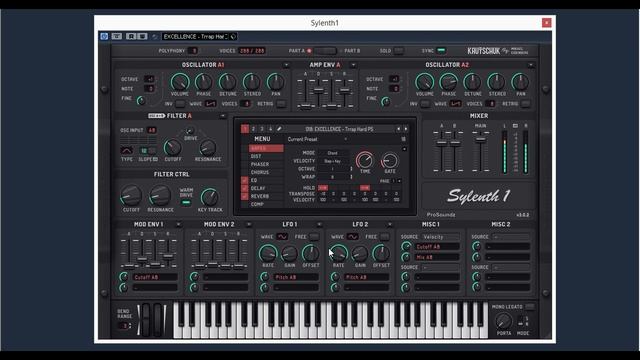Go to next preset arrow in display
The image size is (640, 360).
click(406, 129)
